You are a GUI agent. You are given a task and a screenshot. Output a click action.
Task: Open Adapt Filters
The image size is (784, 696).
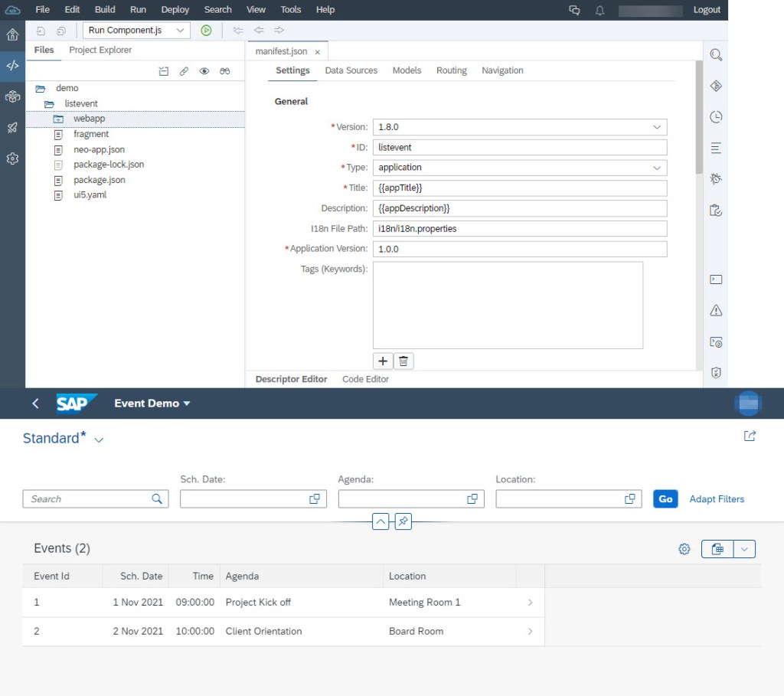(x=717, y=498)
